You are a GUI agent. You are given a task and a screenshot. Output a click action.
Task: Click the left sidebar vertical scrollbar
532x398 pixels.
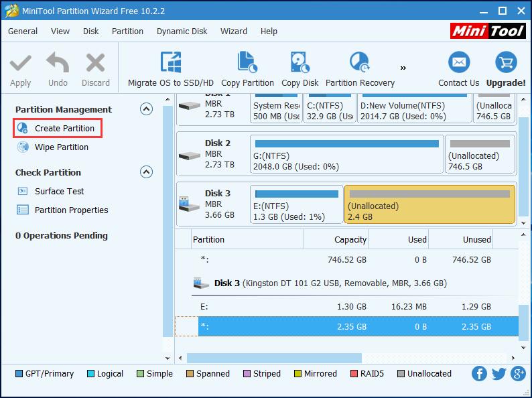tap(168, 221)
